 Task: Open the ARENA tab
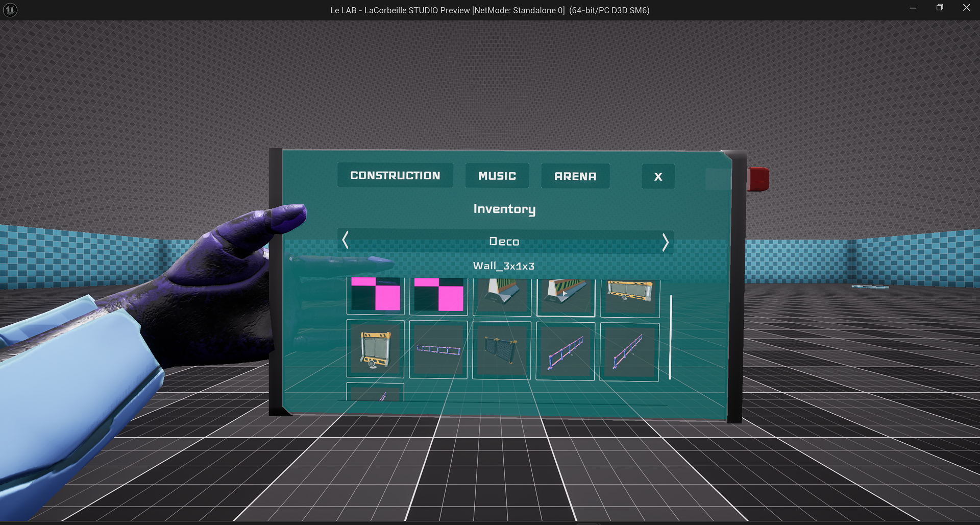click(575, 177)
